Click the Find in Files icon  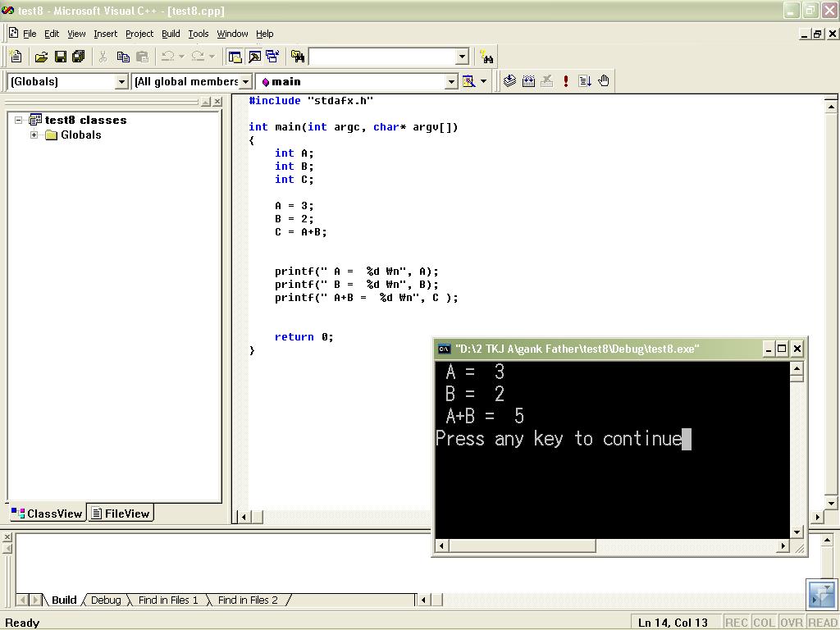pyautogui.click(x=298, y=57)
